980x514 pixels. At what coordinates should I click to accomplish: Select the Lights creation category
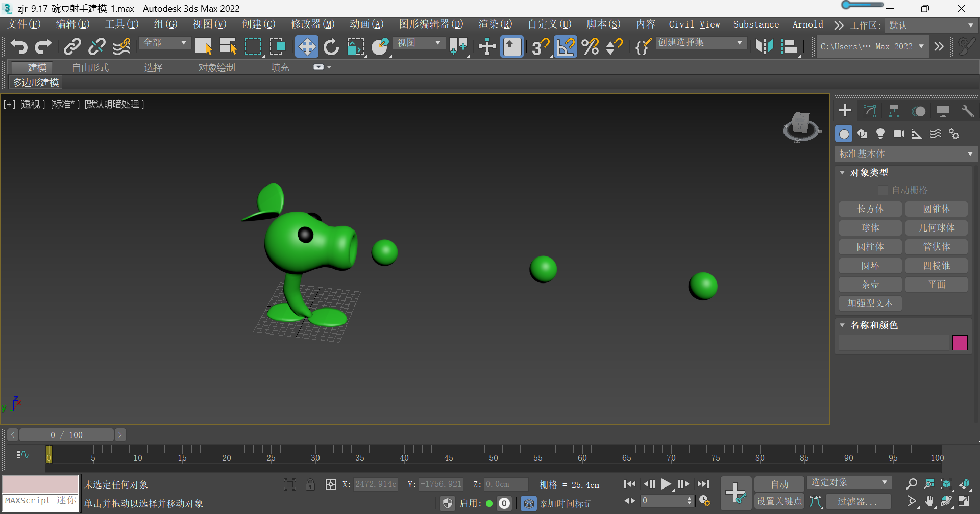880,134
